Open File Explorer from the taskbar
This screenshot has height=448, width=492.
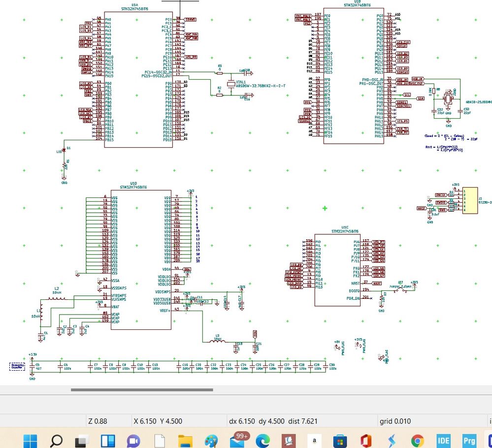(185, 441)
